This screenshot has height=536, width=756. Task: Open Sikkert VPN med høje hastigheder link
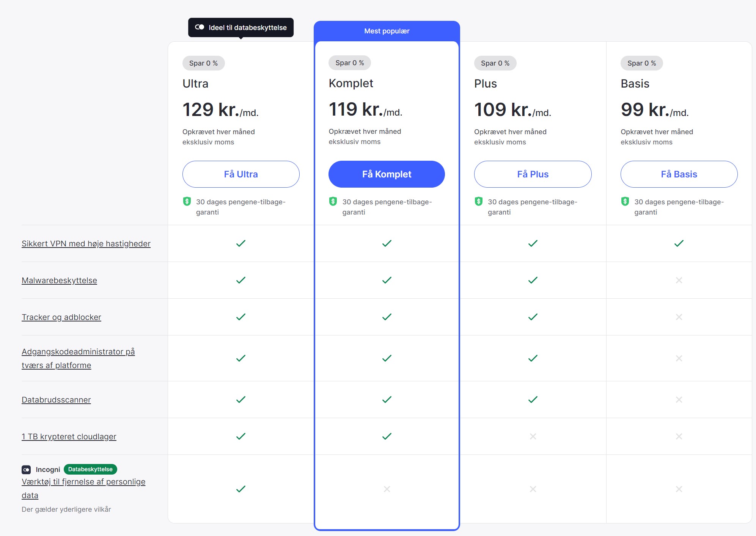[x=86, y=244]
